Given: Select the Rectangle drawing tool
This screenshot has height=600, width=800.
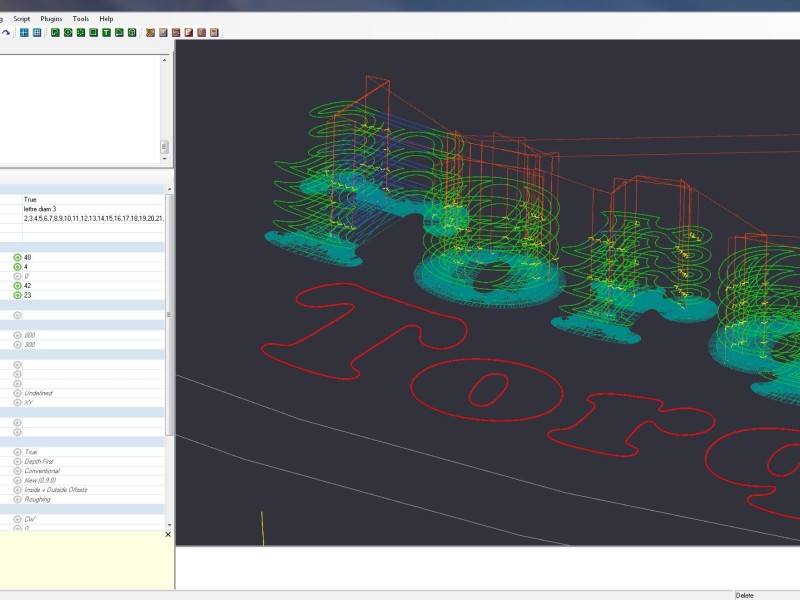Looking at the screenshot, I should (x=93, y=33).
